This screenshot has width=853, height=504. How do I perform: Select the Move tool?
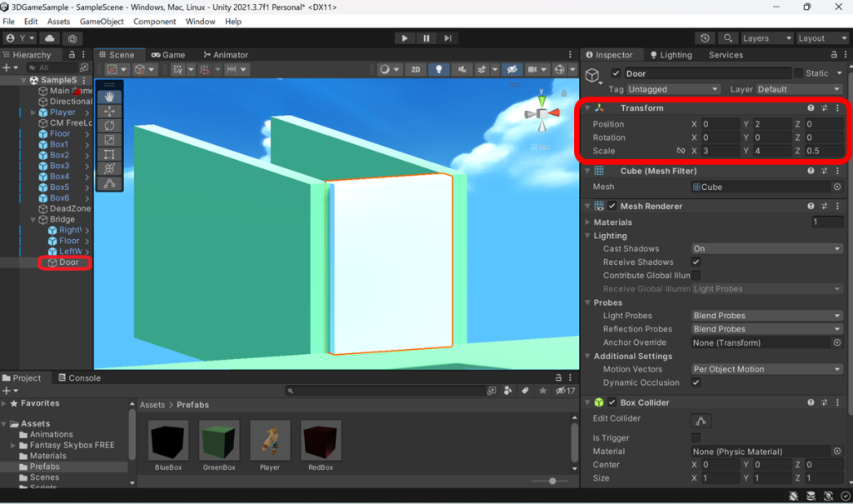(x=111, y=111)
